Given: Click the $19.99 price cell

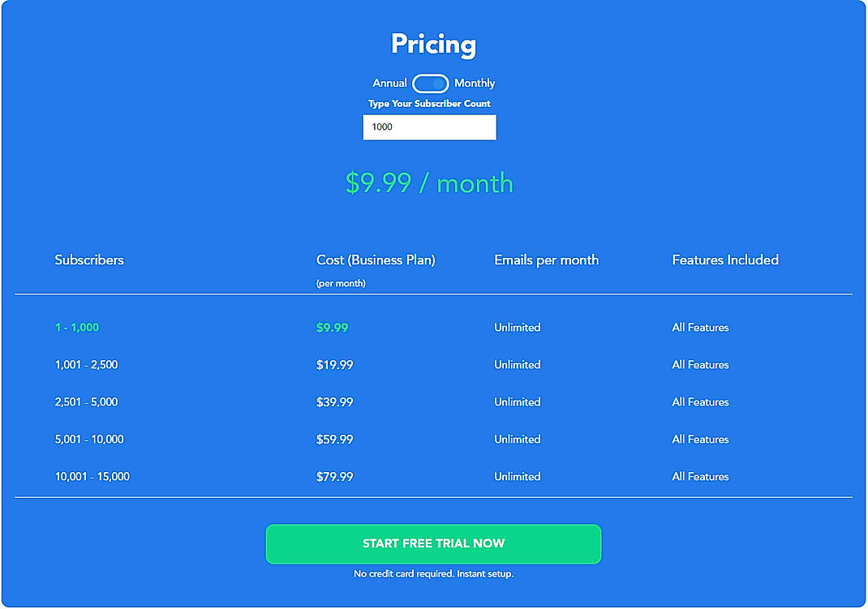Looking at the screenshot, I should 335,364.
